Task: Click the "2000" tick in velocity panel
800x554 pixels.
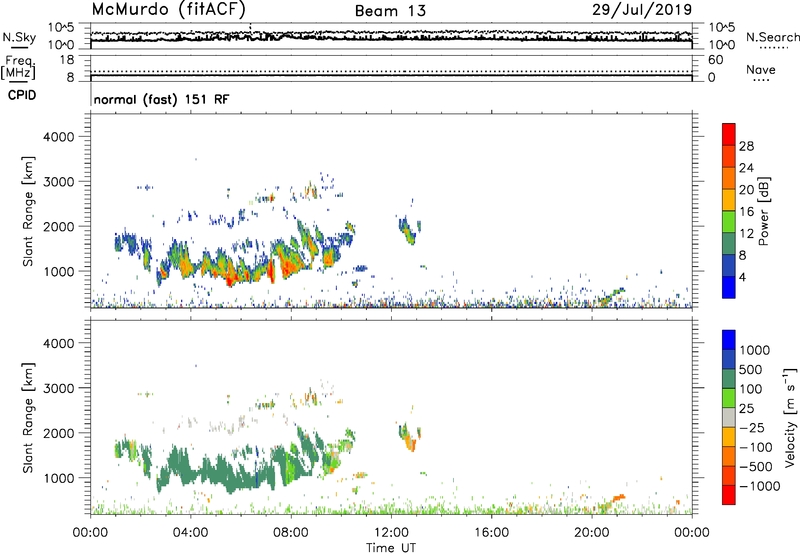Action: click(x=58, y=433)
